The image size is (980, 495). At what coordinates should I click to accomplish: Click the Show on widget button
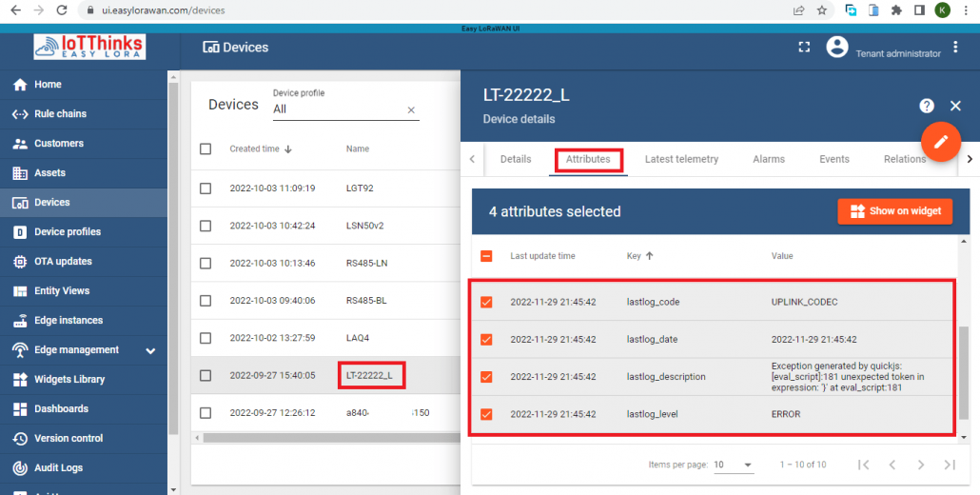(895, 211)
